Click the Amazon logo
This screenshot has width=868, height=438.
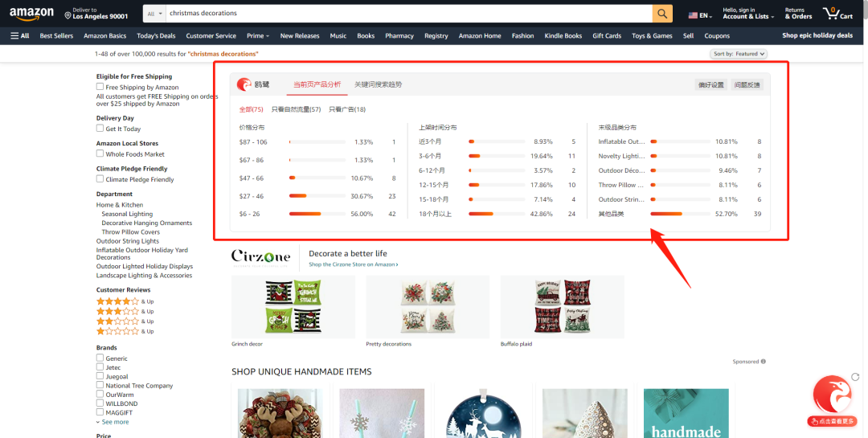pyautogui.click(x=31, y=14)
